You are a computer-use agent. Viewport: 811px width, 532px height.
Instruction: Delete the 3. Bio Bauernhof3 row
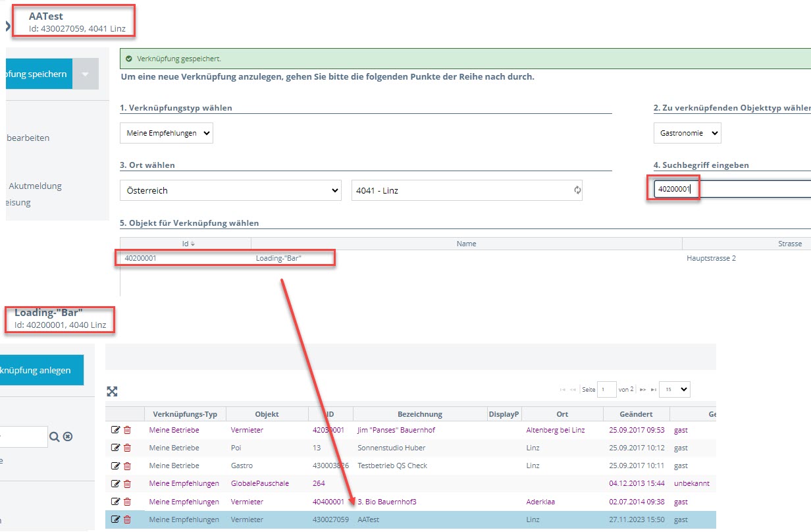click(128, 502)
